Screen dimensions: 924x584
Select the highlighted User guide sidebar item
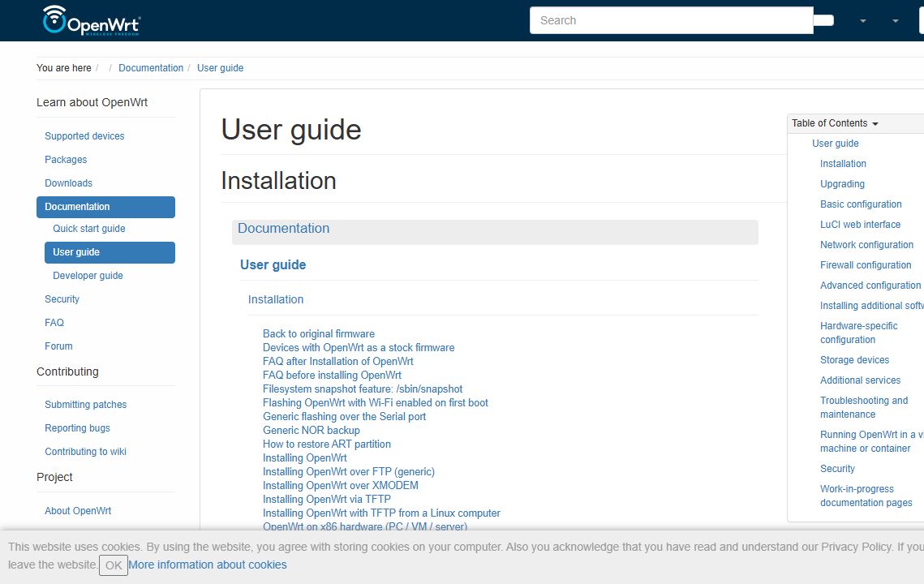[x=110, y=252]
